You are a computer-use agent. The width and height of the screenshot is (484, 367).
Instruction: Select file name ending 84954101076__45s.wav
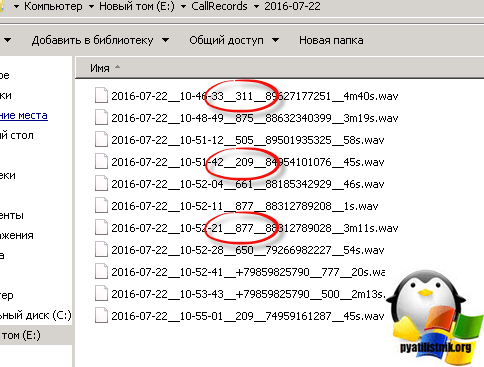248,162
